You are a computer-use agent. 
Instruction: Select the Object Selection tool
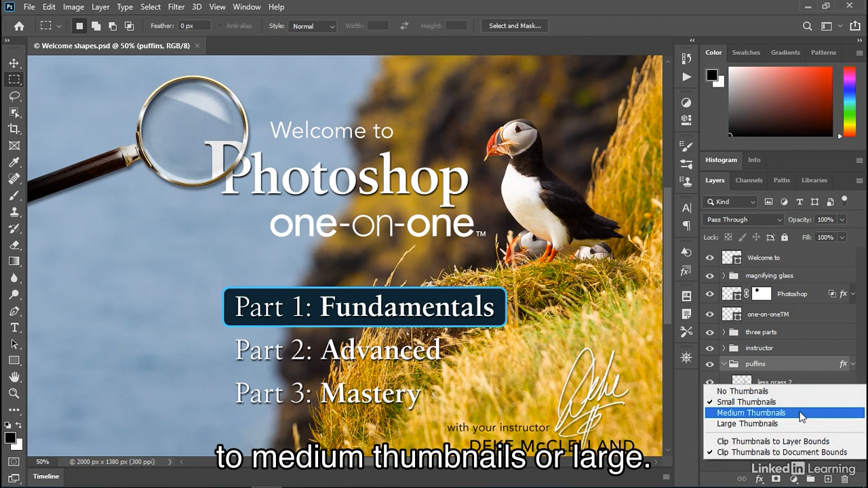[14, 113]
